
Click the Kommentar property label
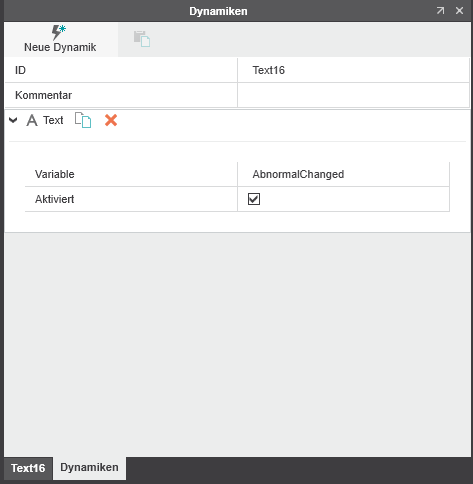(44, 95)
